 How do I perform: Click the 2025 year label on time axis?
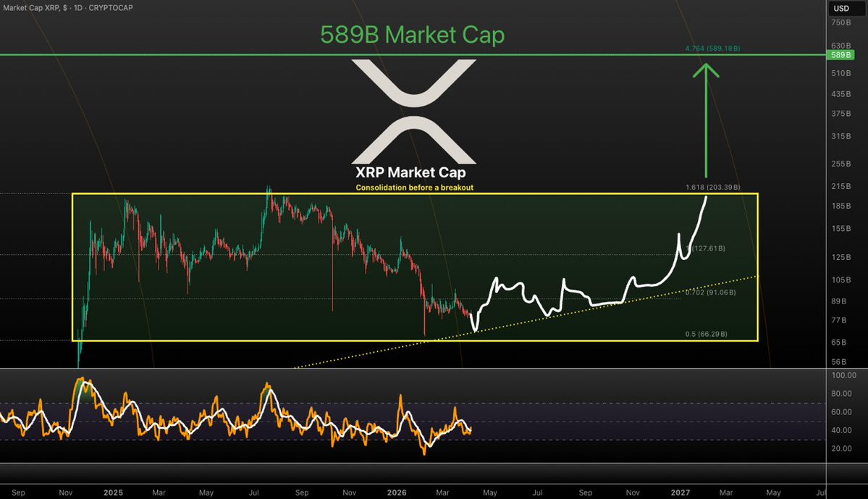114,492
